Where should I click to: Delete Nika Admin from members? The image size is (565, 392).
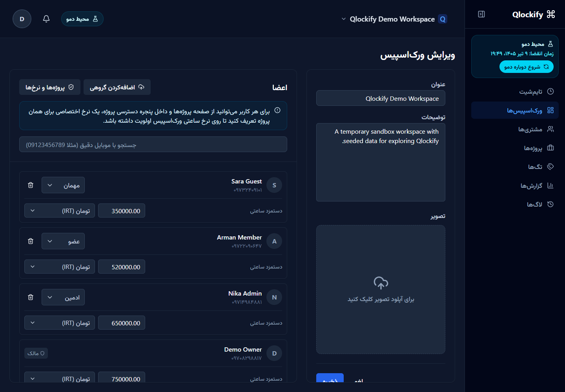pos(31,297)
